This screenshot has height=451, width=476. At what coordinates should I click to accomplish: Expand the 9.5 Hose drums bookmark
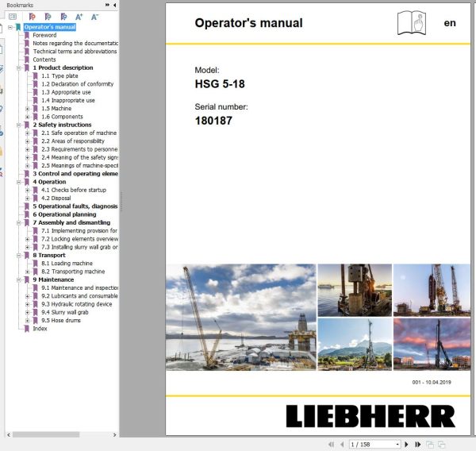tap(27, 320)
